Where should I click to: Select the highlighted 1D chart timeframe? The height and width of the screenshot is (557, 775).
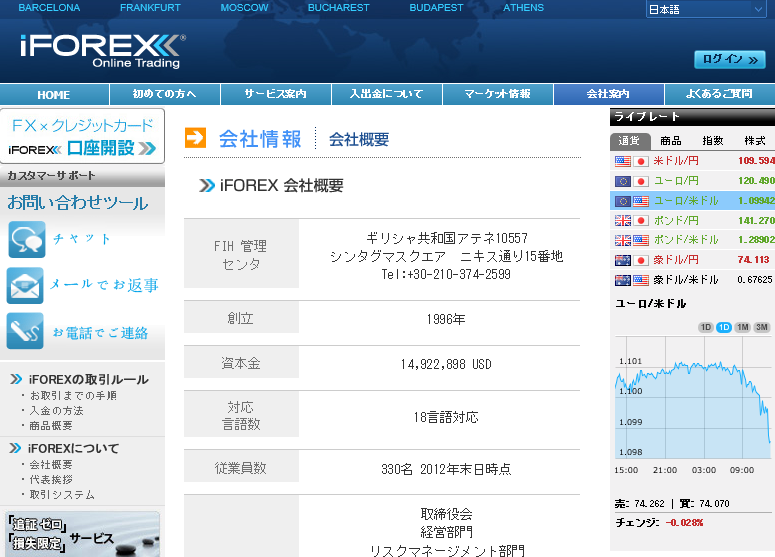point(723,327)
